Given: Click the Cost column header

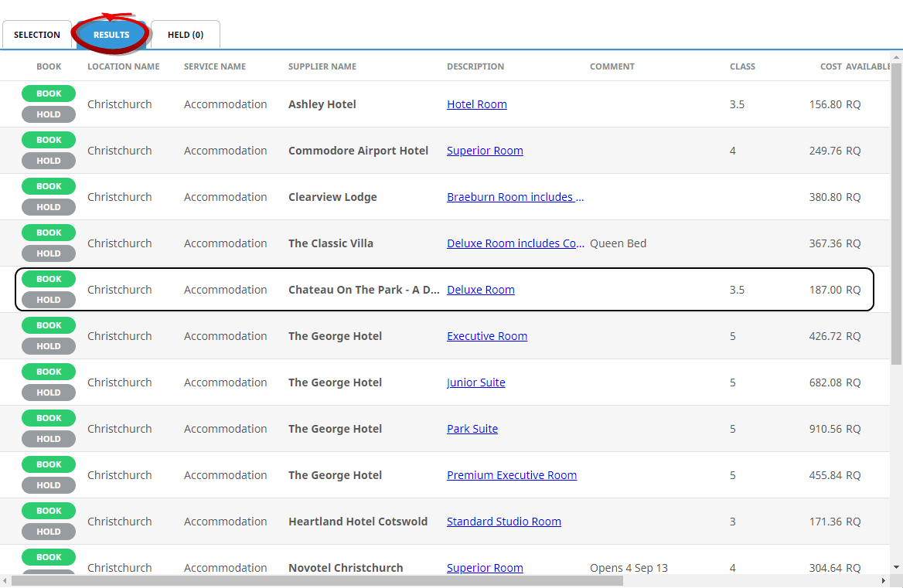Looking at the screenshot, I should [x=830, y=66].
